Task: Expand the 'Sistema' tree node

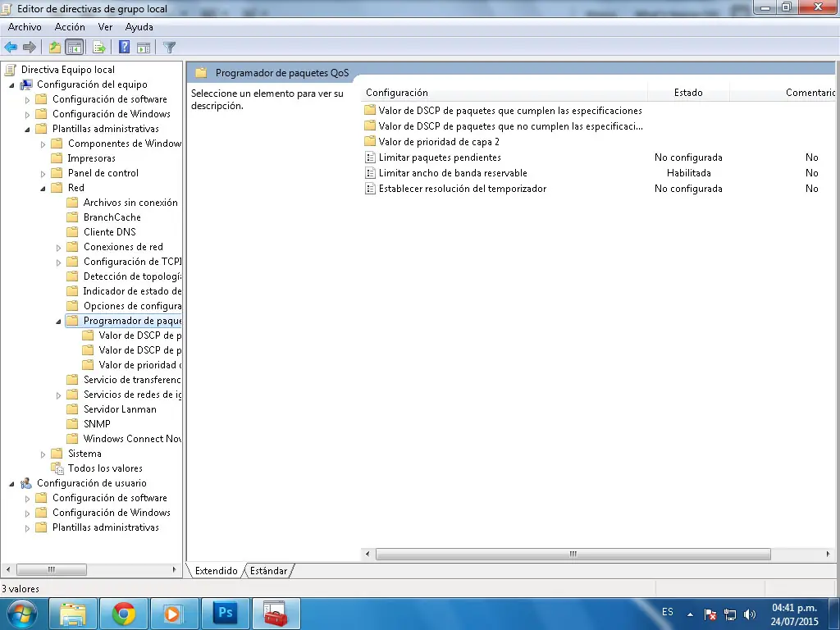Action: click(x=43, y=454)
